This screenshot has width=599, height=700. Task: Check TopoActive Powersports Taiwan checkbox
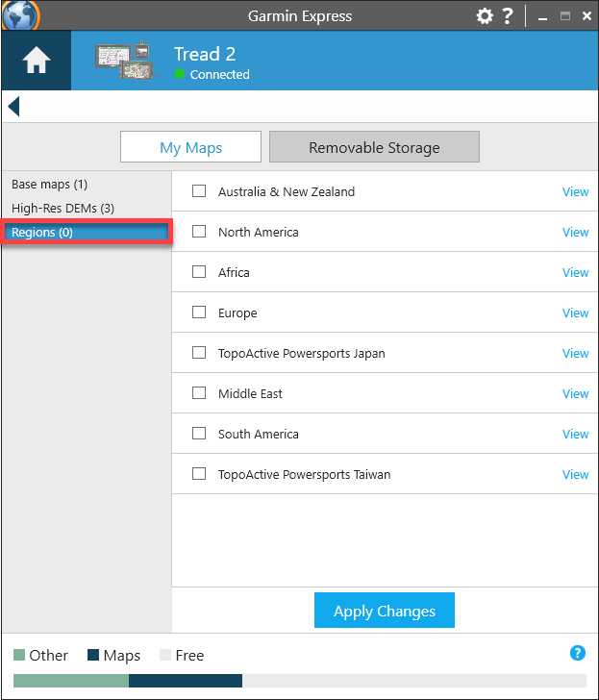tap(199, 474)
